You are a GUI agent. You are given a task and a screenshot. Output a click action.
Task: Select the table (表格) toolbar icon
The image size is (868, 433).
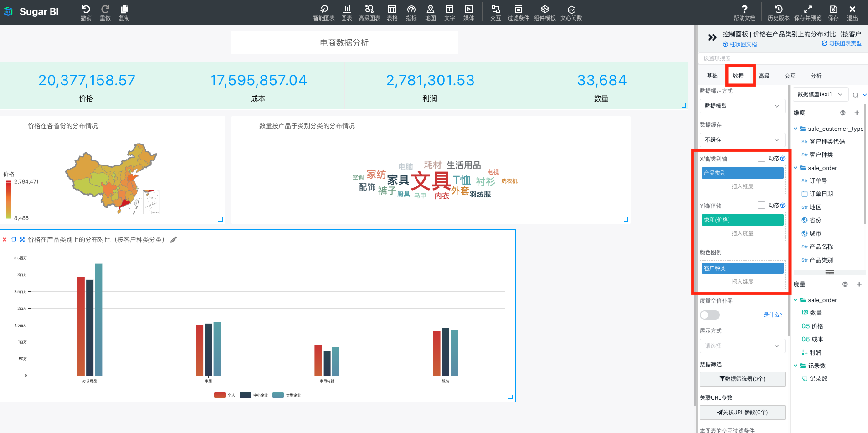pyautogui.click(x=392, y=9)
